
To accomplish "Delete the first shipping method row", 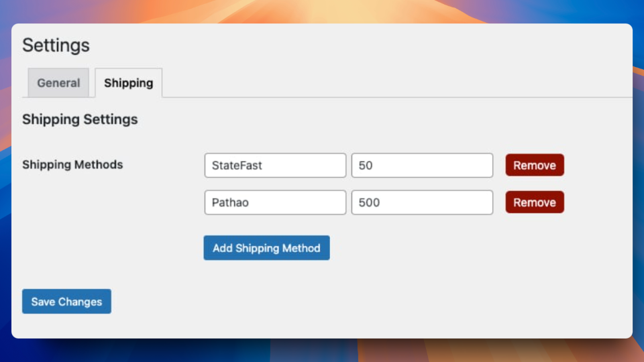I will pyautogui.click(x=535, y=166).
